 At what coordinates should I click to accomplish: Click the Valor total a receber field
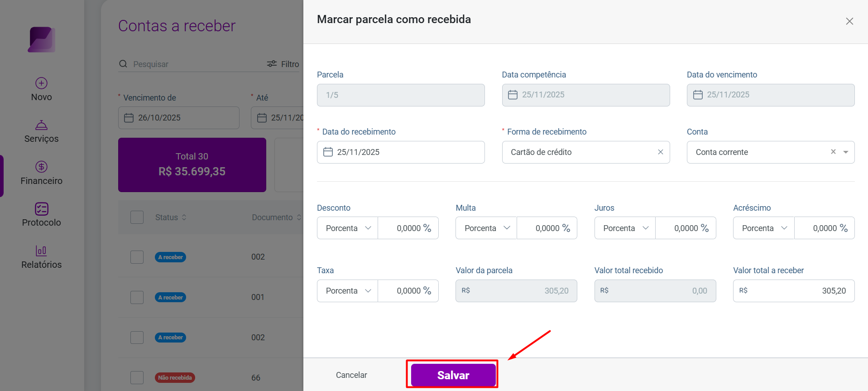[x=794, y=291]
